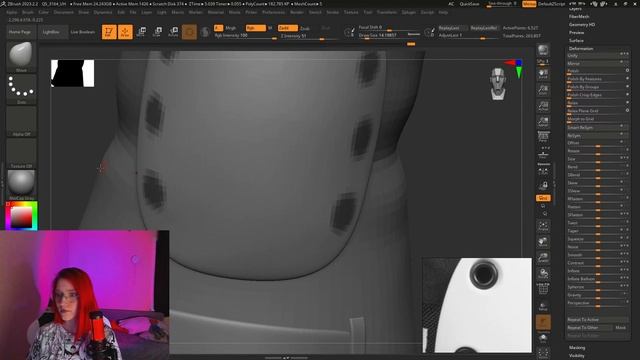Viewport: 640px width, 360px height.
Task: Expand the Surface subpalette
Action: [576, 41]
